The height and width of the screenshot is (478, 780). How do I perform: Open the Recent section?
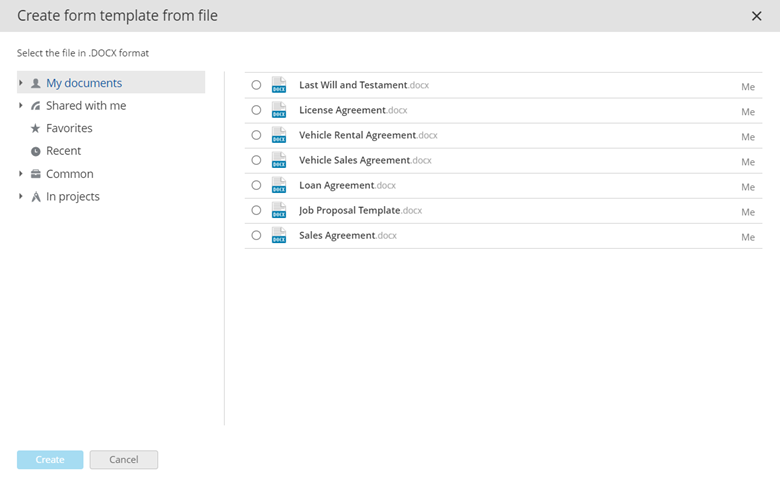[63, 151]
